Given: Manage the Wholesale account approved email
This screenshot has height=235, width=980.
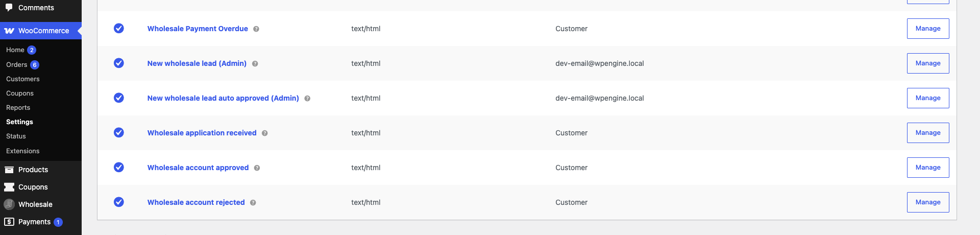Looking at the screenshot, I should coord(928,168).
